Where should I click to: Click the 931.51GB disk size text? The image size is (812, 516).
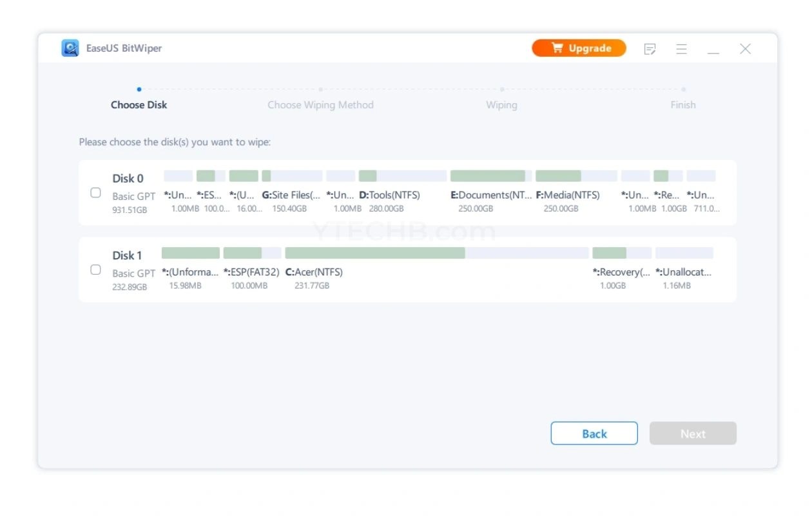pos(130,210)
